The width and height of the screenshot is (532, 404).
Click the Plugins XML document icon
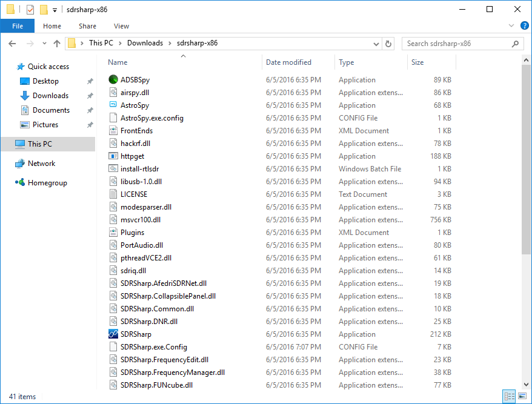click(x=113, y=233)
